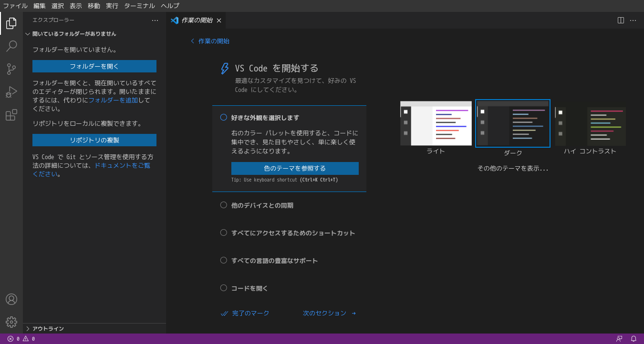Screen dimensions: 644x344
Task: Select the コードを開く step circle
Action: [224, 288]
